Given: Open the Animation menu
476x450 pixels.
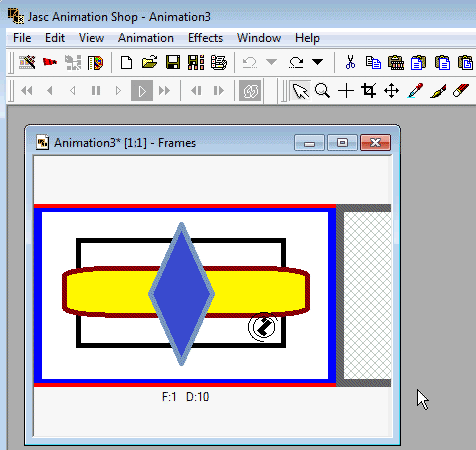Looking at the screenshot, I should point(146,38).
